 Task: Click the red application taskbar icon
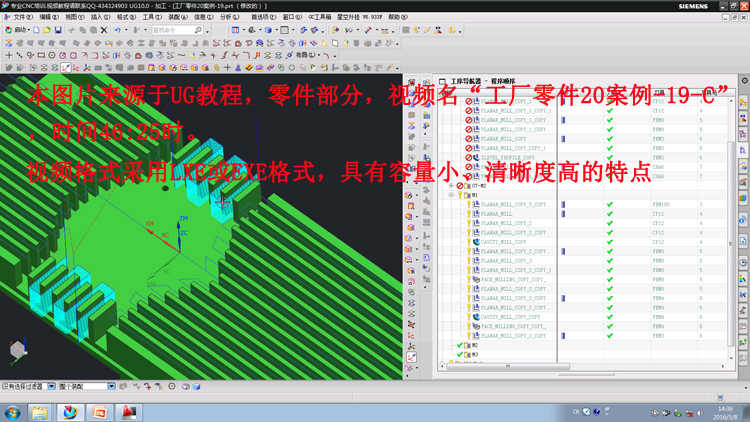pyautogui.click(x=129, y=412)
